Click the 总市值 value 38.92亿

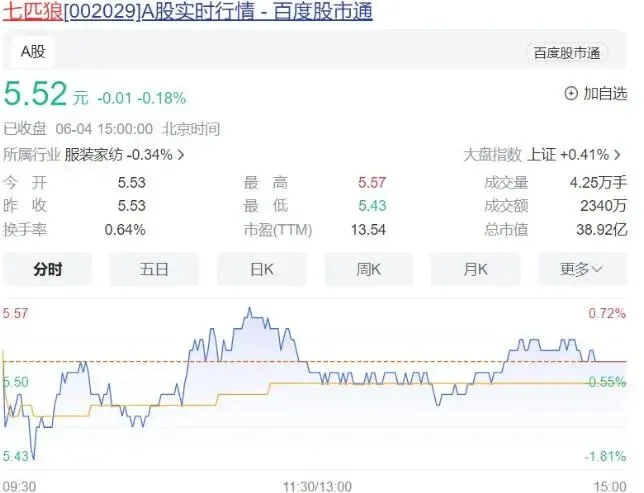tap(602, 230)
